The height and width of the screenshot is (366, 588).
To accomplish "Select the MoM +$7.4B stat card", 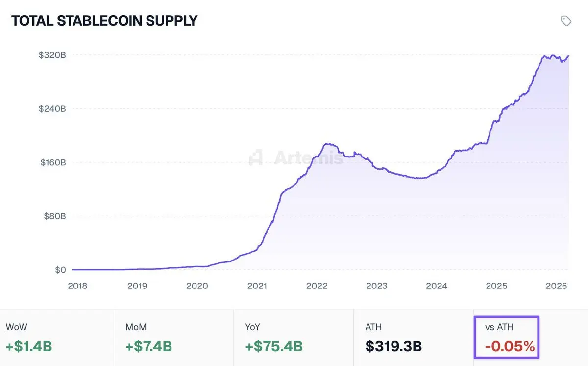I will click(x=173, y=338).
